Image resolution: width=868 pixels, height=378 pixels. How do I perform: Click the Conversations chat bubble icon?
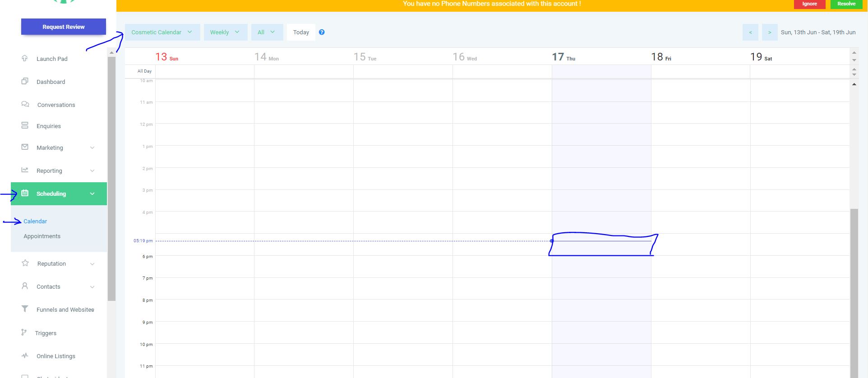click(x=25, y=104)
